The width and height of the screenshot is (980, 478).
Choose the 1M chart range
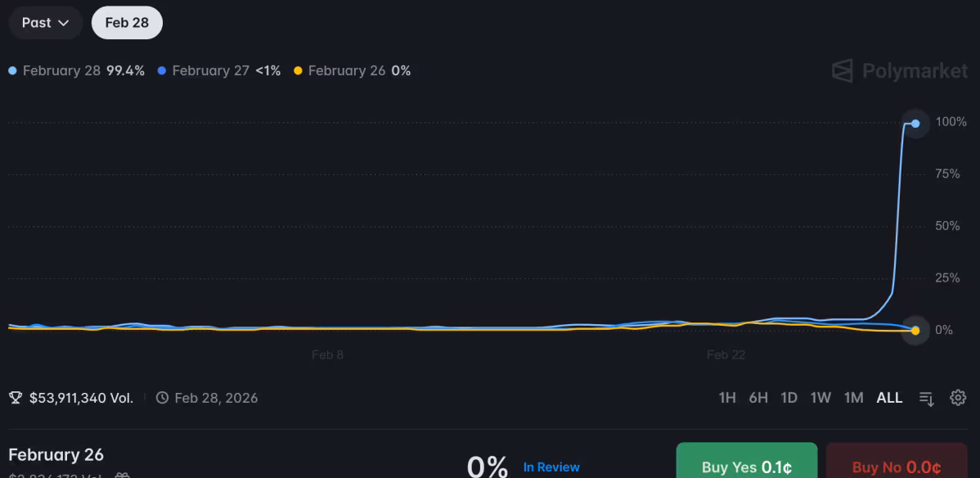tap(853, 398)
